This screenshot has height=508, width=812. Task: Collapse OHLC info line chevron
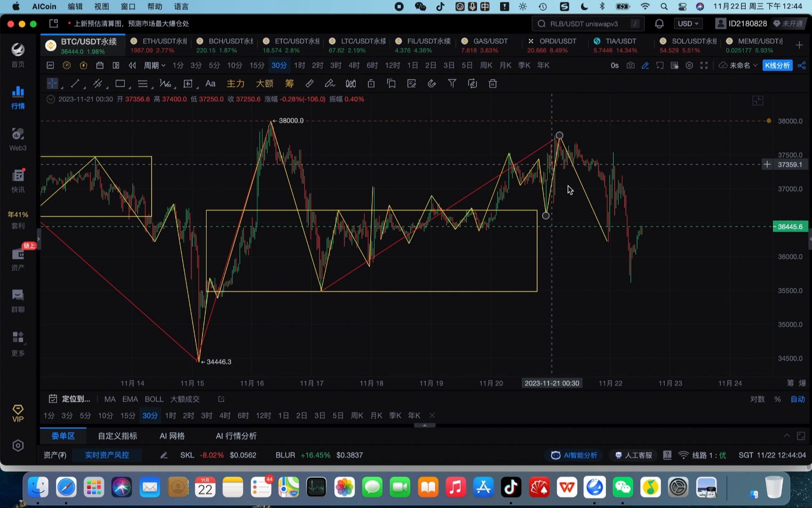[51, 99]
